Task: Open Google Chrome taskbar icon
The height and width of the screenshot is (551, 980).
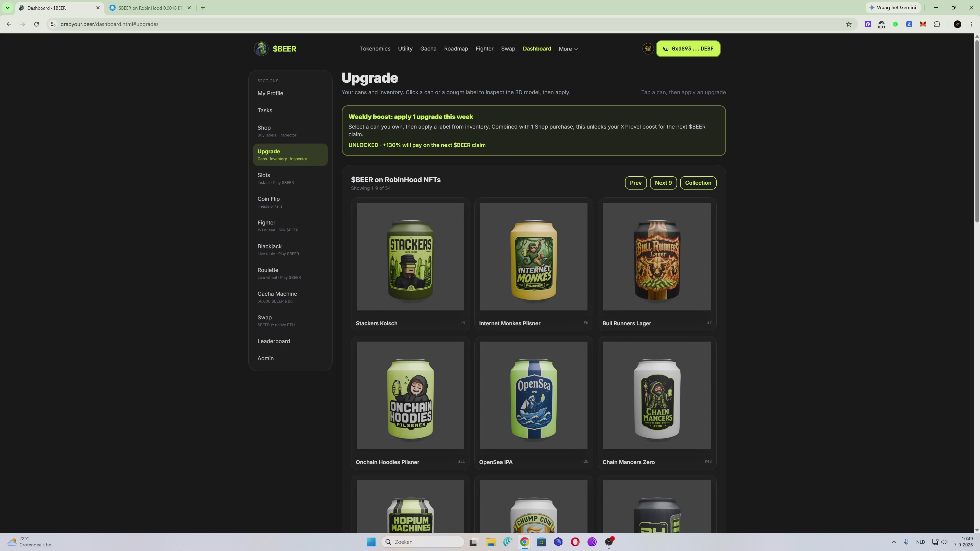Action: pos(524,542)
